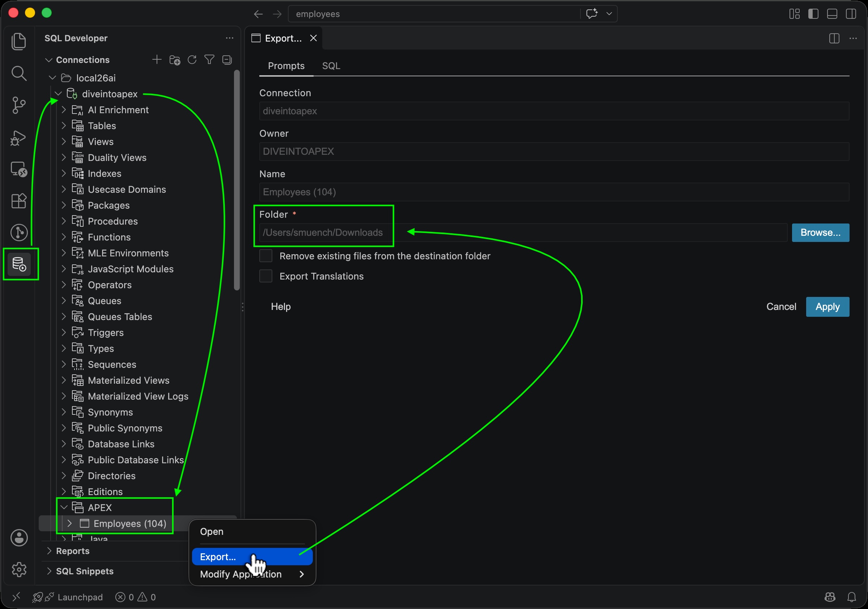Click the new connection folder icon
The height and width of the screenshot is (609, 868).
click(x=175, y=60)
